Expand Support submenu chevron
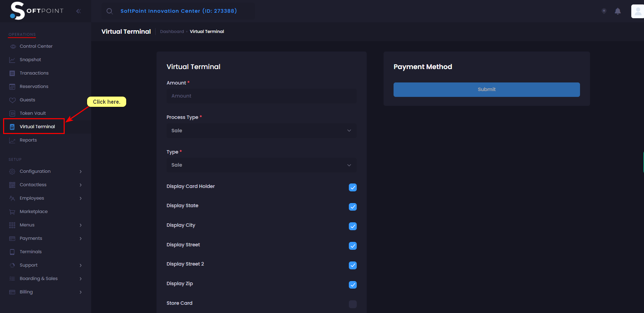 point(80,265)
